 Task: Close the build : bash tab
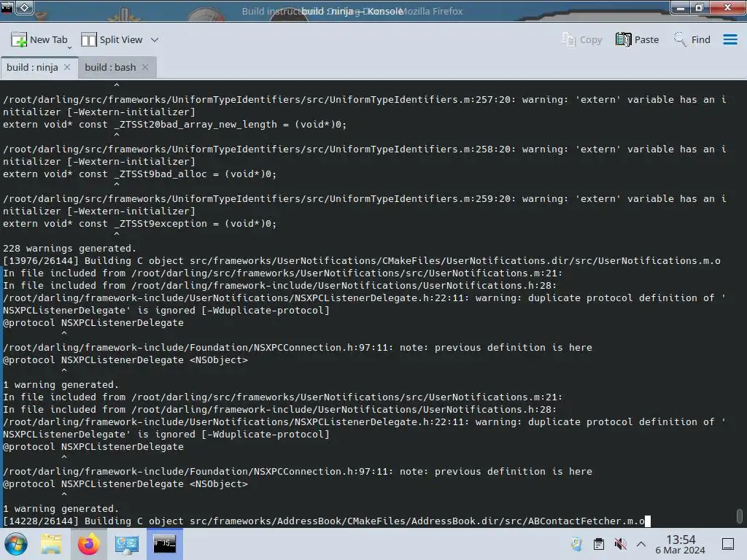tap(145, 67)
